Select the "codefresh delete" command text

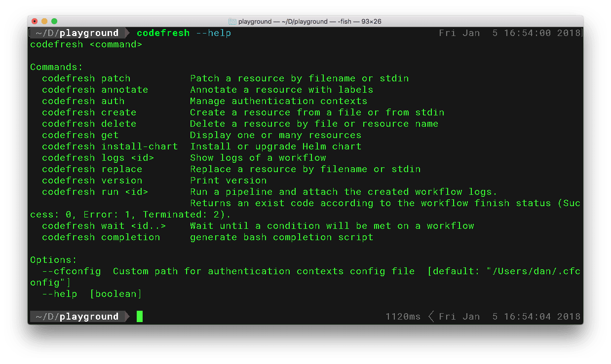pos(89,124)
